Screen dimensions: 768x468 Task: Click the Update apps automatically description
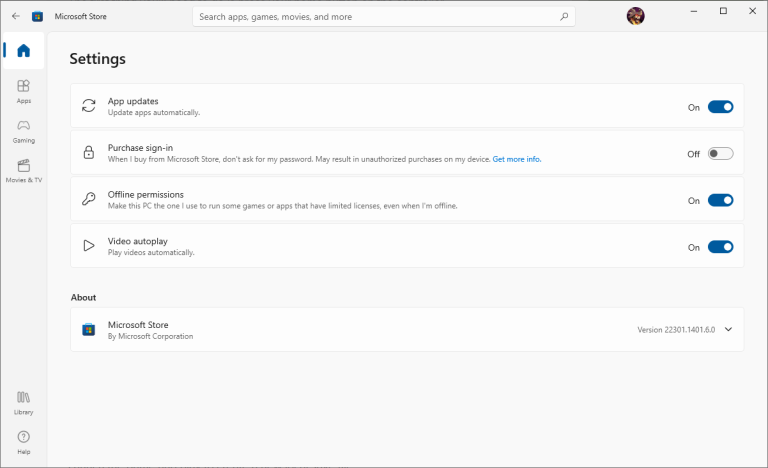click(154, 113)
